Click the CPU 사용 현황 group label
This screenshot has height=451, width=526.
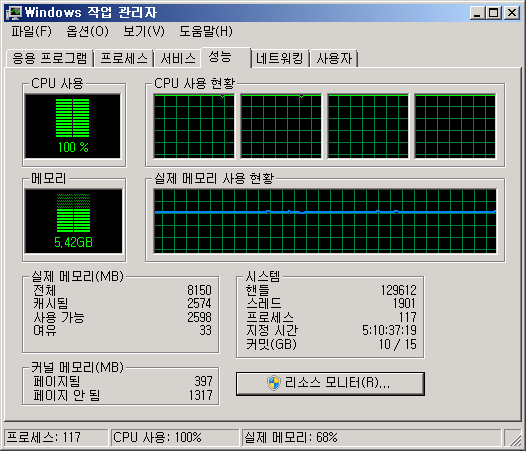coord(195,83)
